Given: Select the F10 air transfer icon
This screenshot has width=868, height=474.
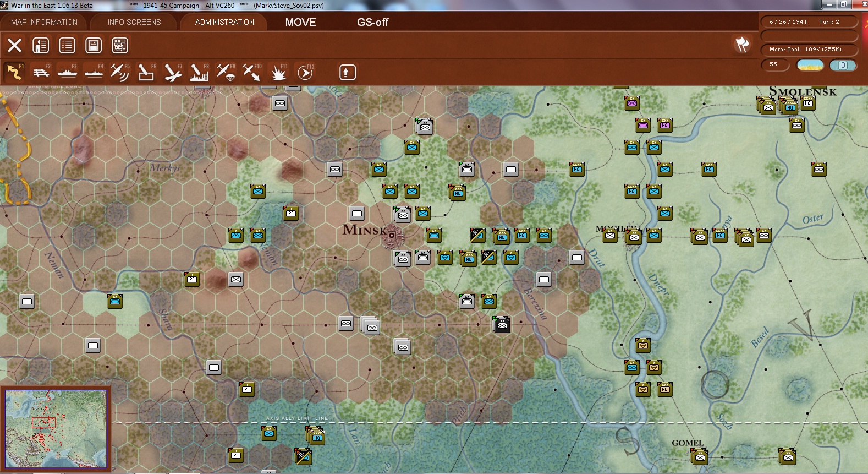Looking at the screenshot, I should (252, 72).
